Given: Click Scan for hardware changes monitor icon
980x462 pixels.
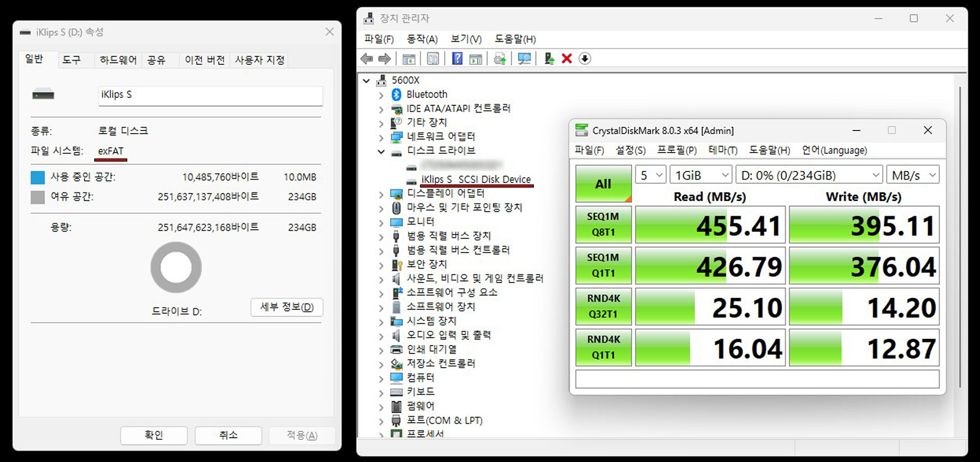Looking at the screenshot, I should pyautogui.click(x=524, y=59).
